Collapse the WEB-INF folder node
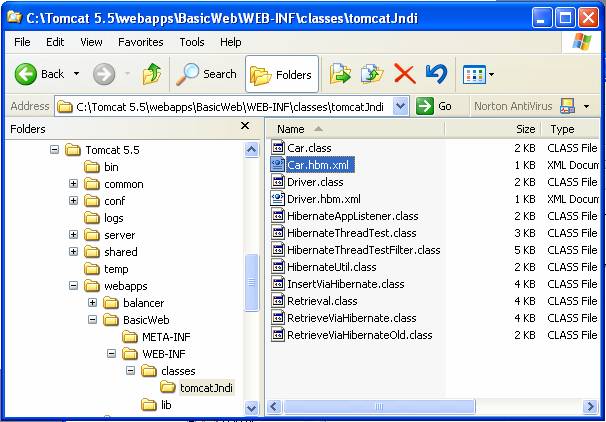The width and height of the screenshot is (606, 422). (x=111, y=354)
